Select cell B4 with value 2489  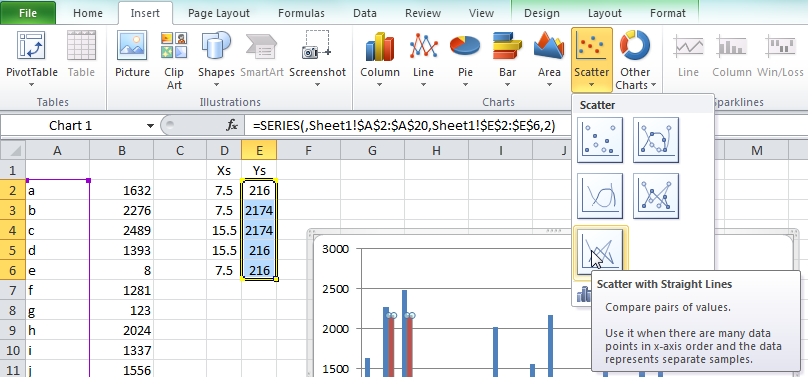[x=121, y=230]
